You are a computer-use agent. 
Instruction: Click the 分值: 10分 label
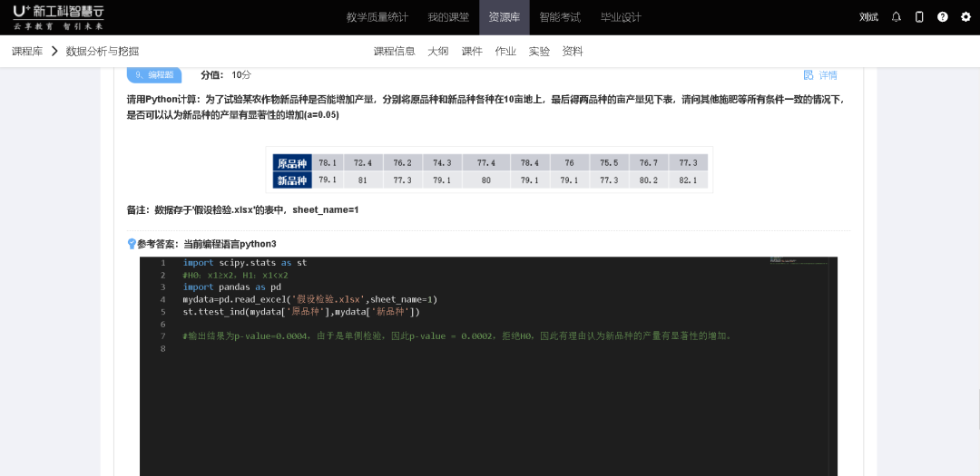pos(226,75)
